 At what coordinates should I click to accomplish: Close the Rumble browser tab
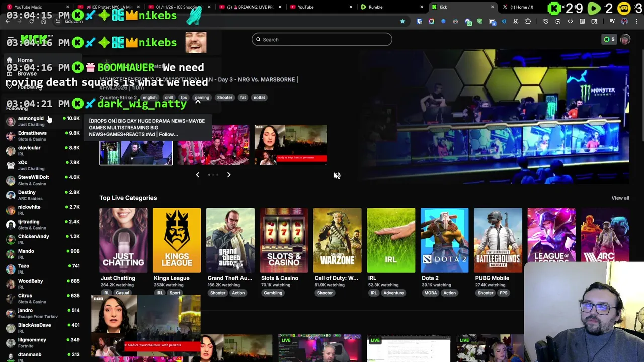pyautogui.click(x=422, y=7)
